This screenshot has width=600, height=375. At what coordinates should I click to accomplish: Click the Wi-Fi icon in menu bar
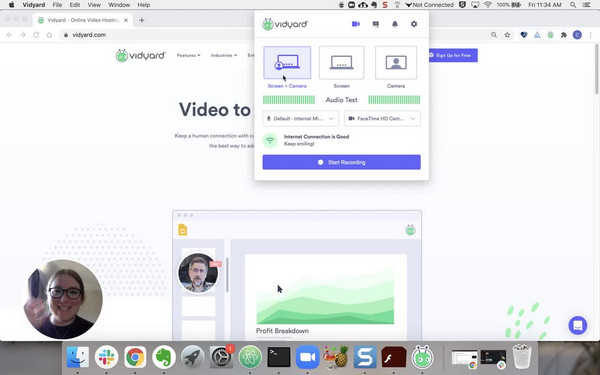tap(488, 5)
